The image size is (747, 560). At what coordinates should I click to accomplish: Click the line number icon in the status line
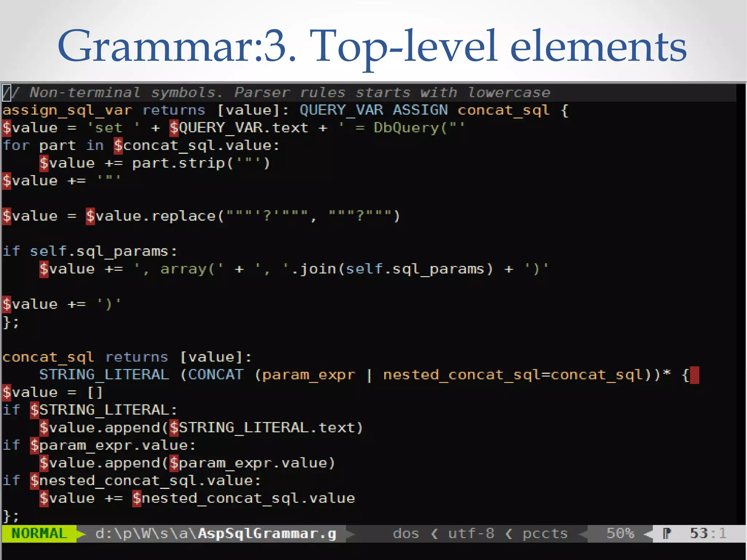pyautogui.click(x=667, y=534)
